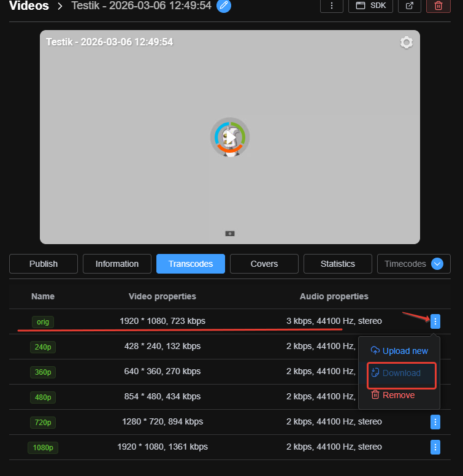The image size is (463, 476).
Task: Click the orig transcode label
Action: [x=43, y=322]
